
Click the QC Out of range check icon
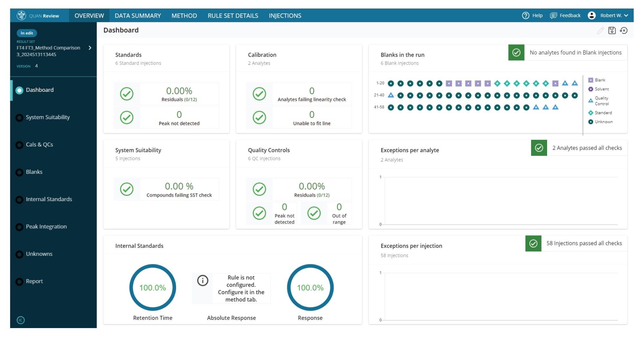(314, 213)
